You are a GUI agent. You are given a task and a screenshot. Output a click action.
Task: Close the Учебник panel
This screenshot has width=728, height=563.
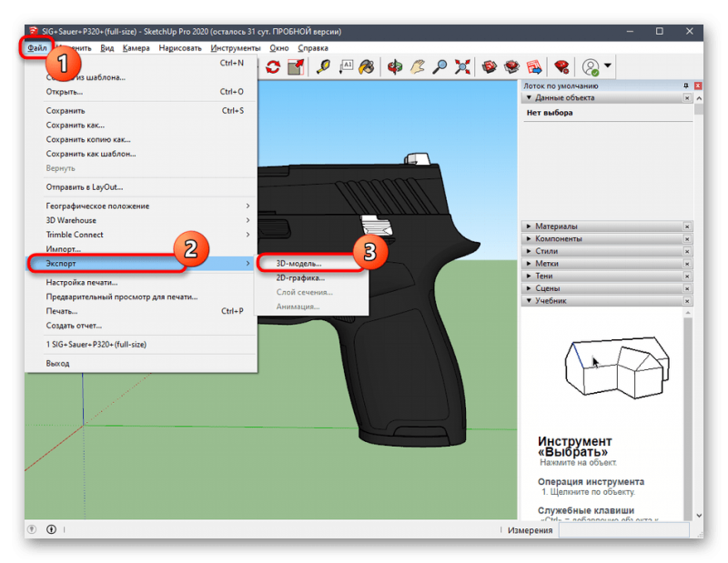[687, 301]
